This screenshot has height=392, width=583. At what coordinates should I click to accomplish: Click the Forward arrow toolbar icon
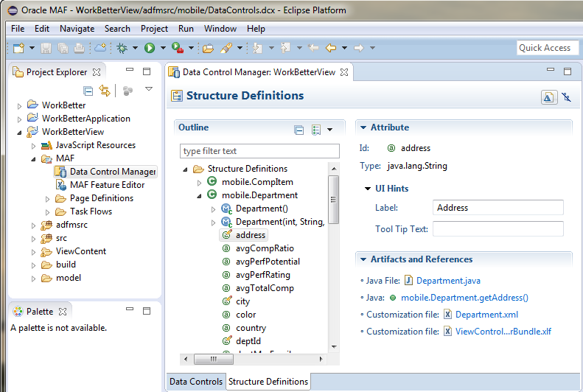(x=358, y=48)
